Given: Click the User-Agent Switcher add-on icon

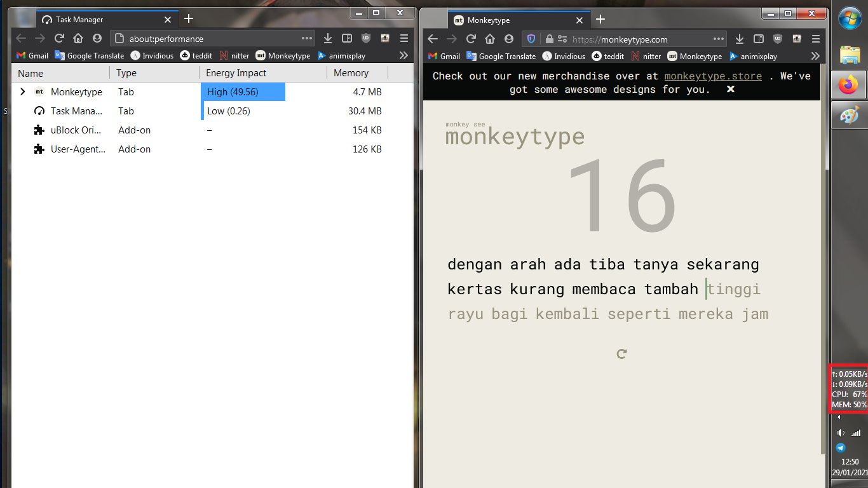Looking at the screenshot, I should (796, 39).
